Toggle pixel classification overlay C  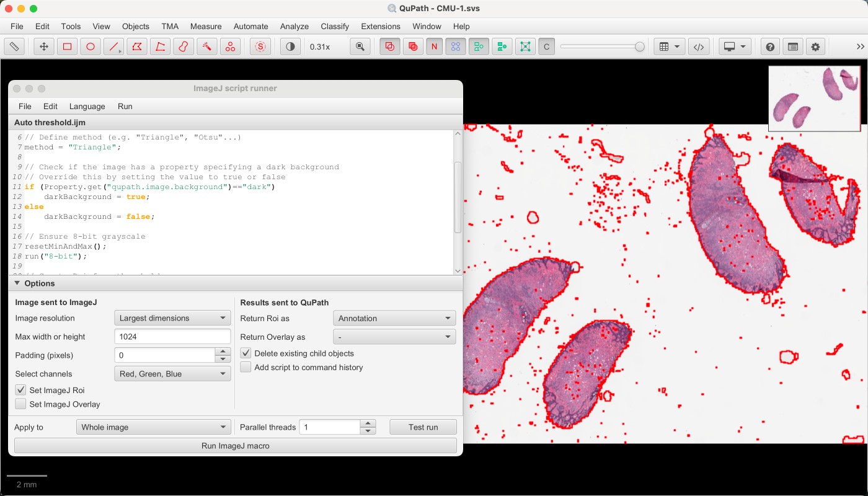coord(546,46)
